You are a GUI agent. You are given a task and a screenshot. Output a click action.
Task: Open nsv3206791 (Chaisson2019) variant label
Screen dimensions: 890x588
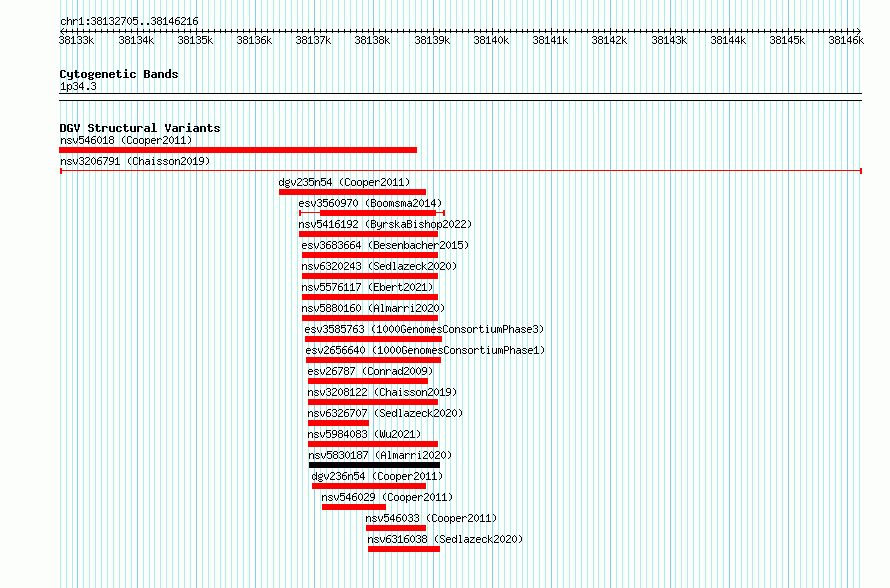pos(135,161)
